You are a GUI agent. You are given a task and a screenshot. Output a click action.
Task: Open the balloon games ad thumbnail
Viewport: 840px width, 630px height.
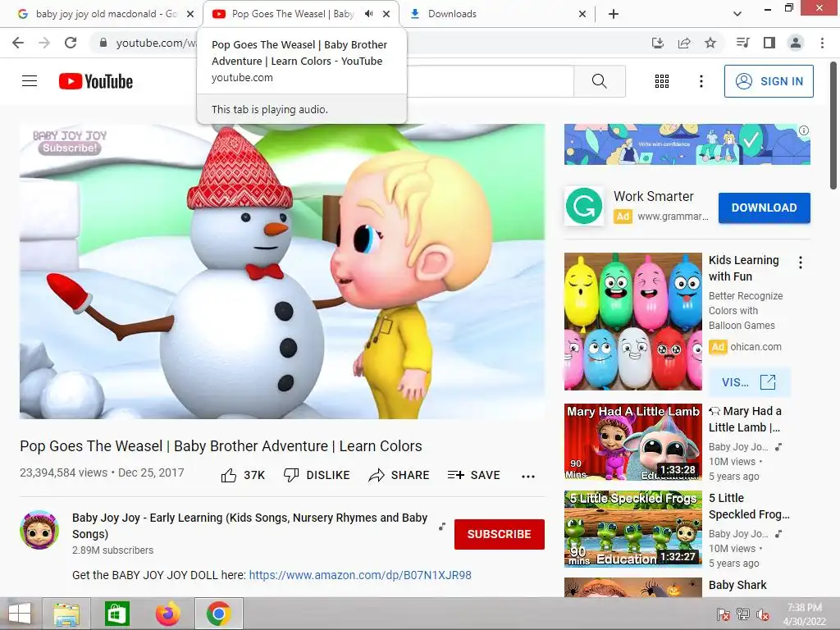point(632,322)
